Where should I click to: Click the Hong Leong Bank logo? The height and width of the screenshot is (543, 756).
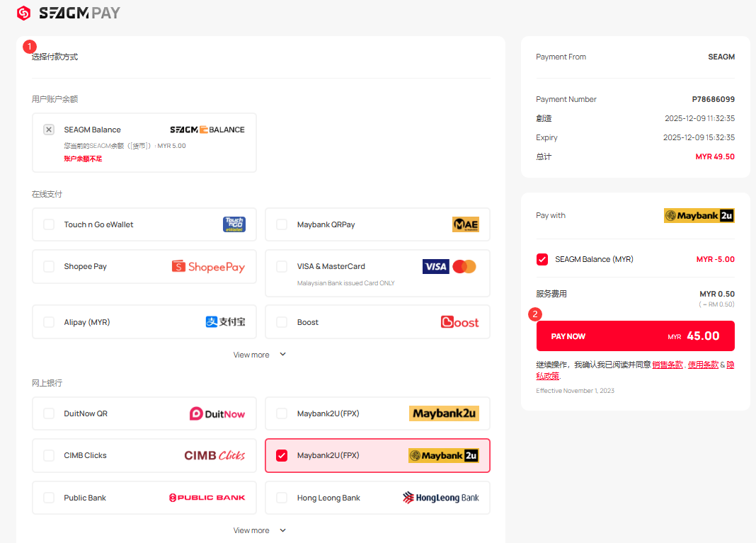point(440,498)
